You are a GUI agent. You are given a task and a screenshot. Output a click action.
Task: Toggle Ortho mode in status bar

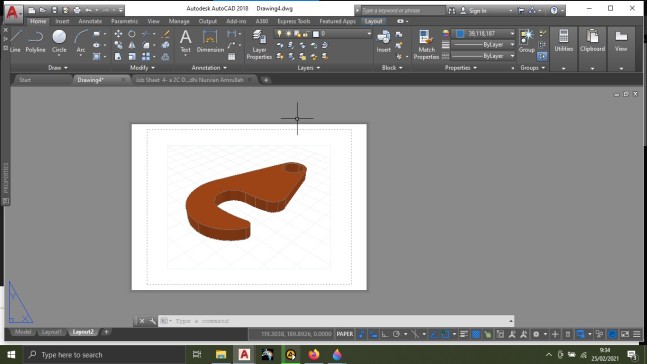click(x=385, y=334)
